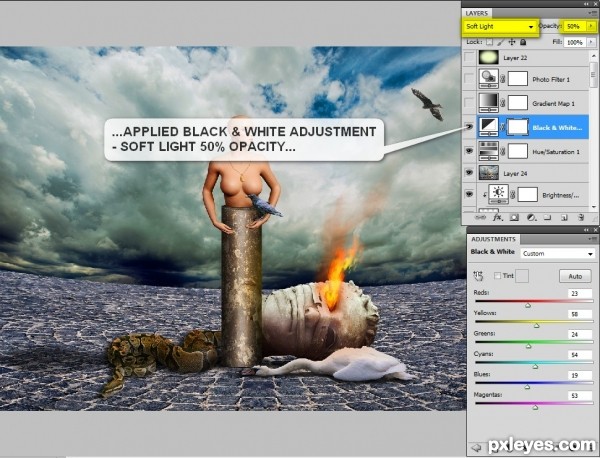Select the Layer 24 thumbnail
The height and width of the screenshot is (458, 600).
point(489,173)
